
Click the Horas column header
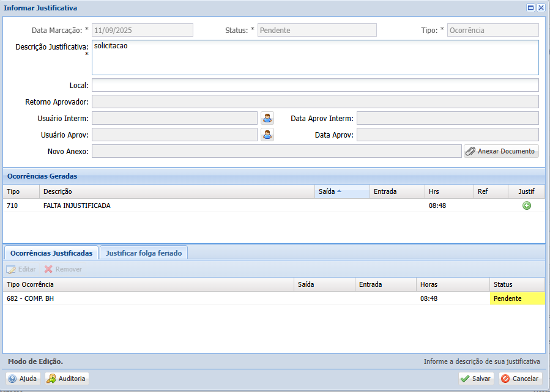tap(453, 284)
